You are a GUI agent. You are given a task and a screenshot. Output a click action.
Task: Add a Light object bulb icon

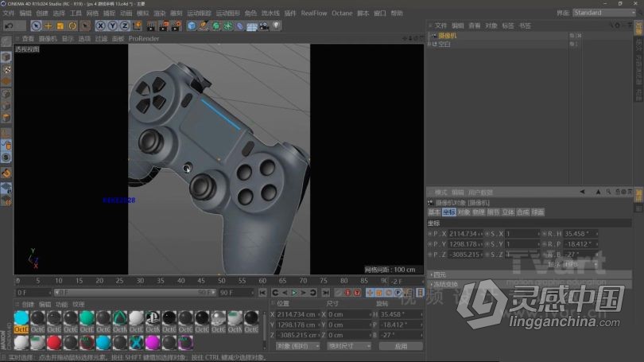276,26
